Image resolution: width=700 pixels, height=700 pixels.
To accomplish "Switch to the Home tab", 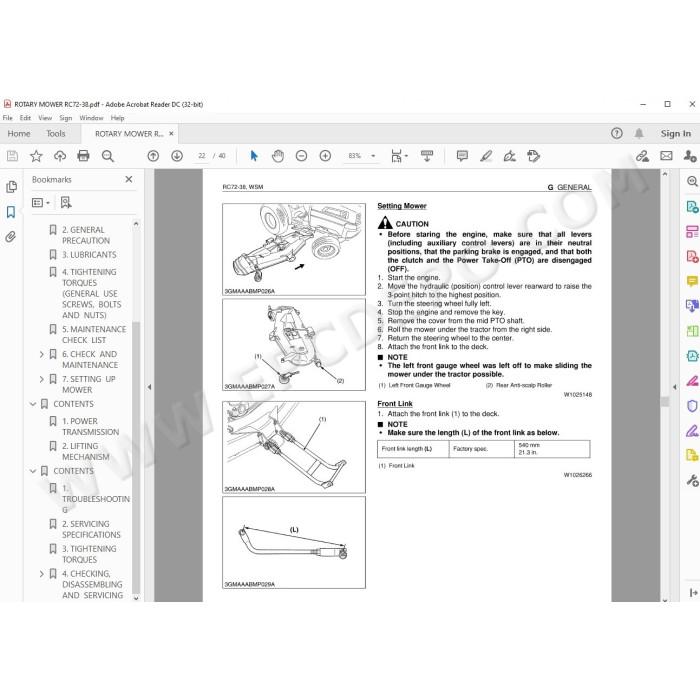I will tap(19, 133).
